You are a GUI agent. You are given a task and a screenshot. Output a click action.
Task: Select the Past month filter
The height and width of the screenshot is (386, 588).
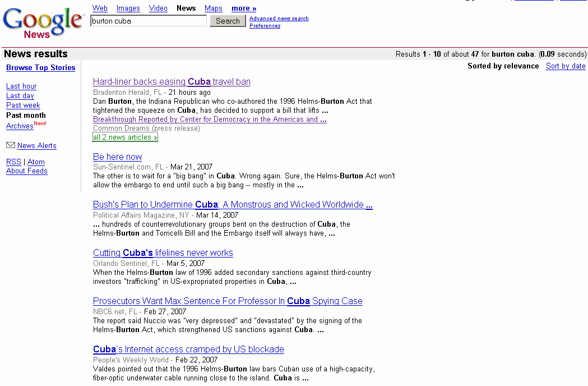[26, 115]
